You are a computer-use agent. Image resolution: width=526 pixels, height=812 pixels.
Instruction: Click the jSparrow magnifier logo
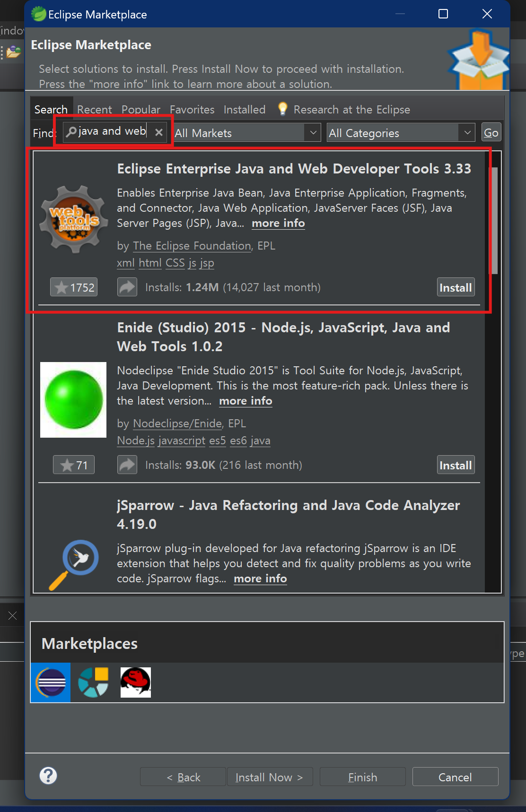74,564
